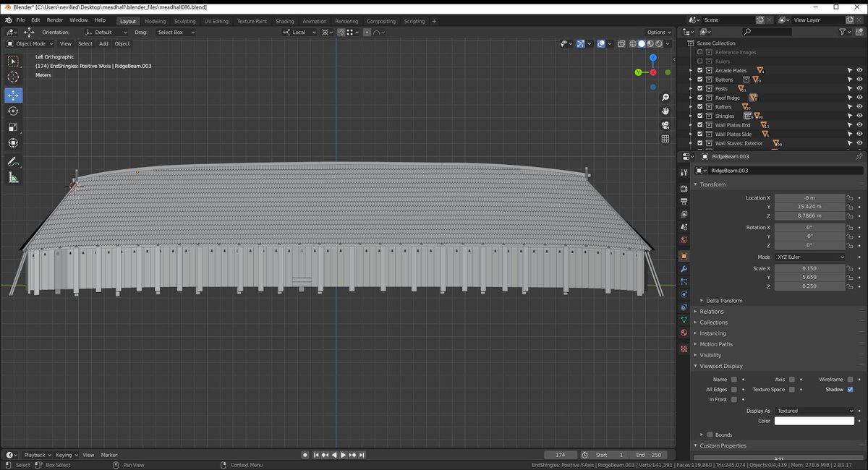Open the UV Editing workspace tab

[x=216, y=21]
